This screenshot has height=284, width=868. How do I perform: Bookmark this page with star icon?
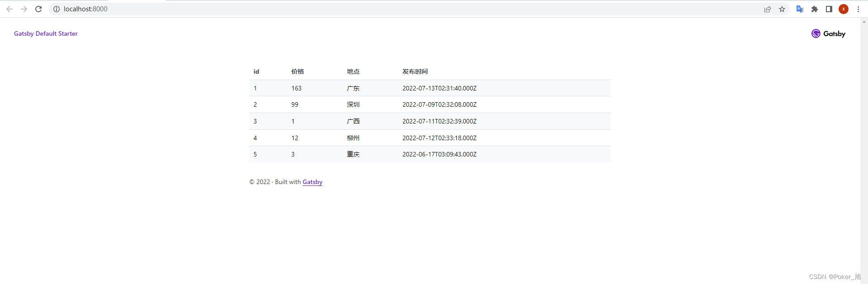[782, 9]
